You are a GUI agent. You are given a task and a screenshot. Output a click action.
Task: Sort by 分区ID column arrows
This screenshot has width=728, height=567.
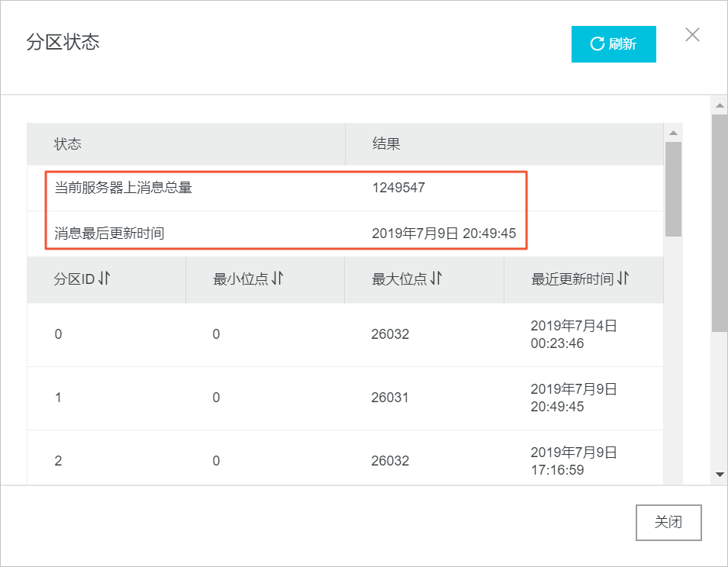105,279
